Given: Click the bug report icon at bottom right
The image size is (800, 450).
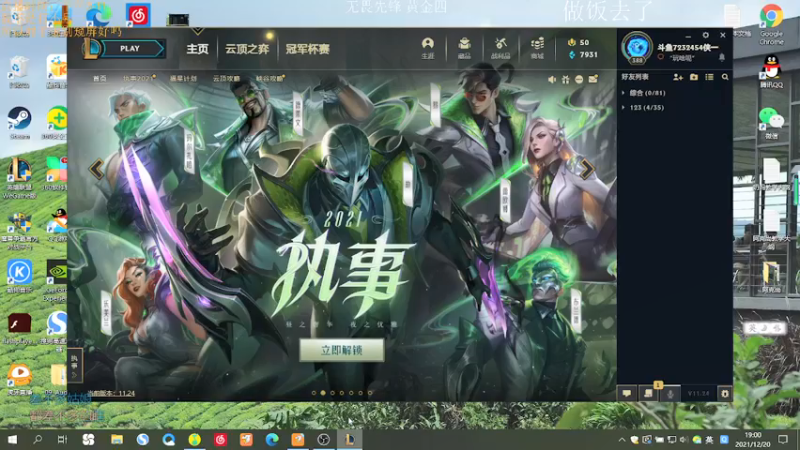Looking at the screenshot, I should pos(724,393).
